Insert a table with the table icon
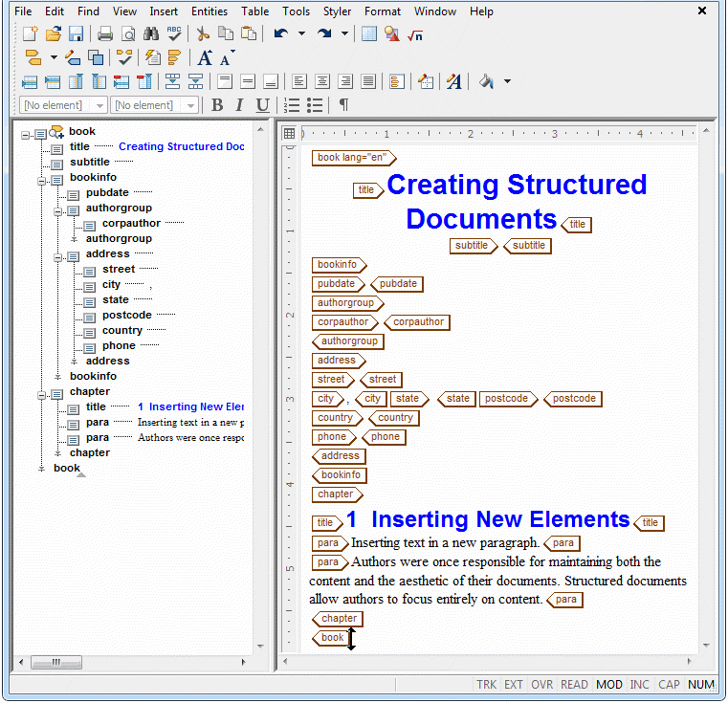The height and width of the screenshot is (703, 728). 369,33
